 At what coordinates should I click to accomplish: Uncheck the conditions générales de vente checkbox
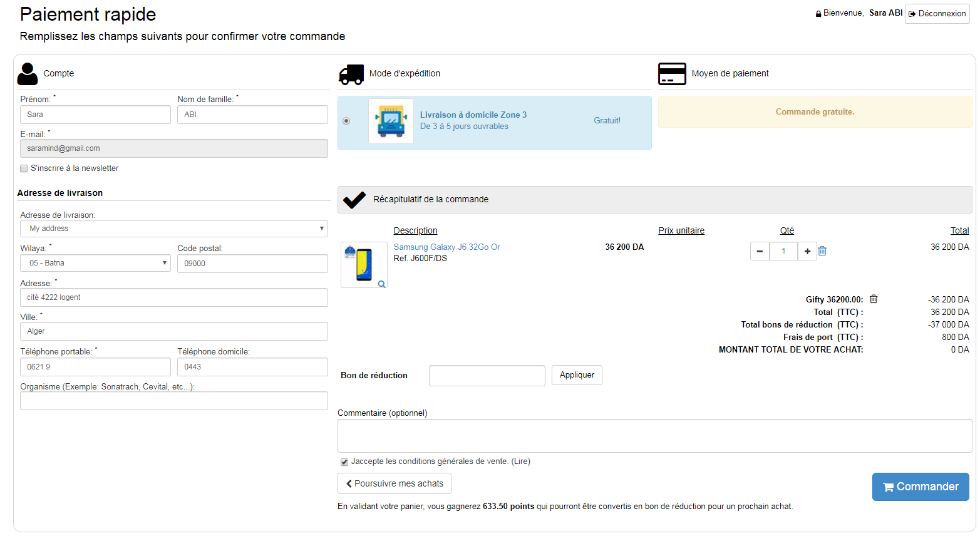(x=344, y=462)
